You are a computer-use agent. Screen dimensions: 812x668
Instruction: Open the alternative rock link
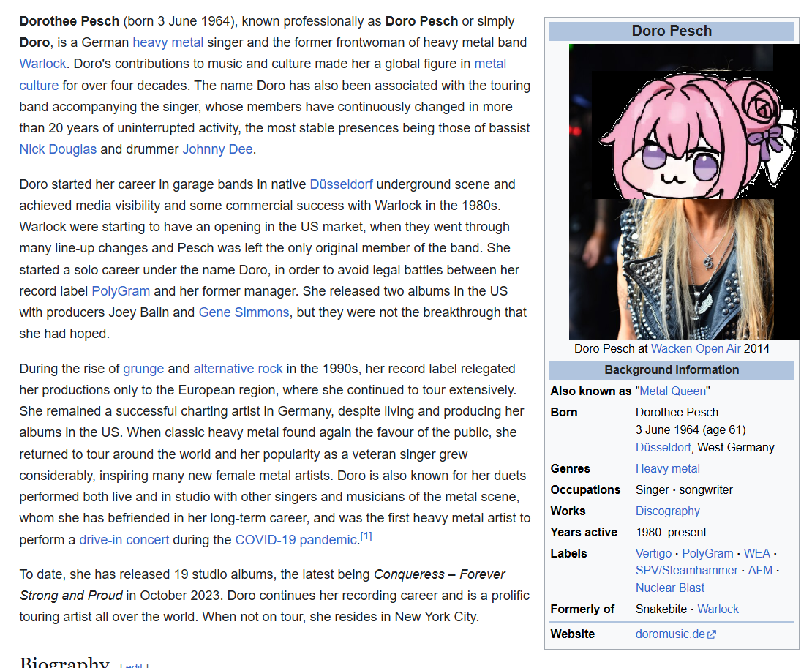tap(238, 369)
